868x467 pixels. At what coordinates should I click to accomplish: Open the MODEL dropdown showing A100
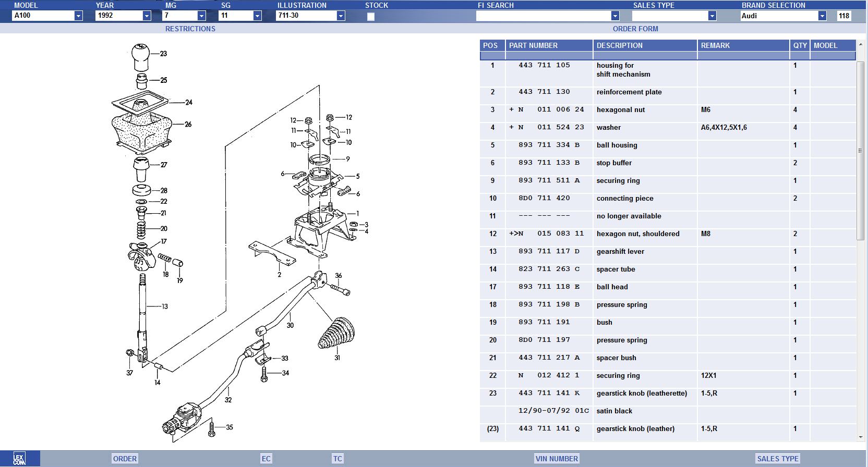click(78, 16)
